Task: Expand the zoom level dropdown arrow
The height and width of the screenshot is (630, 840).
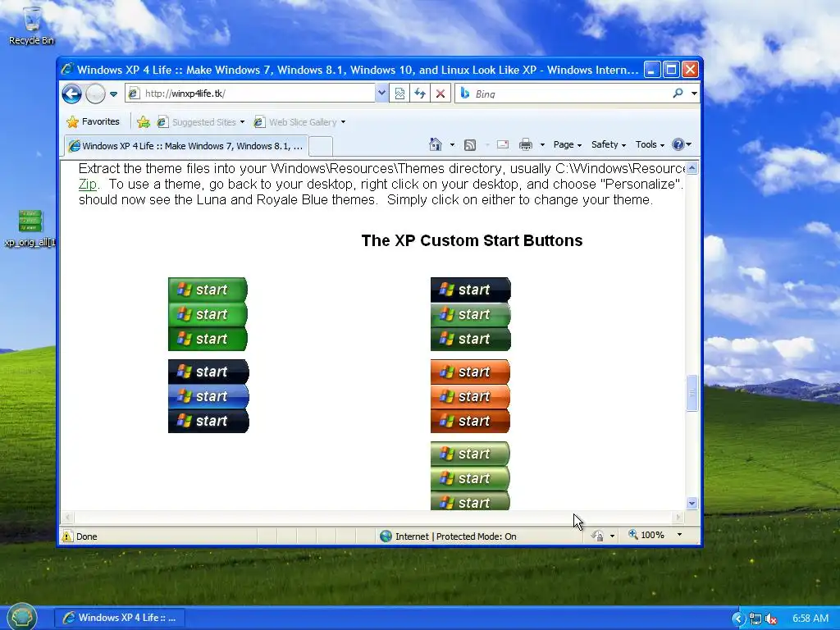Action: click(679, 535)
